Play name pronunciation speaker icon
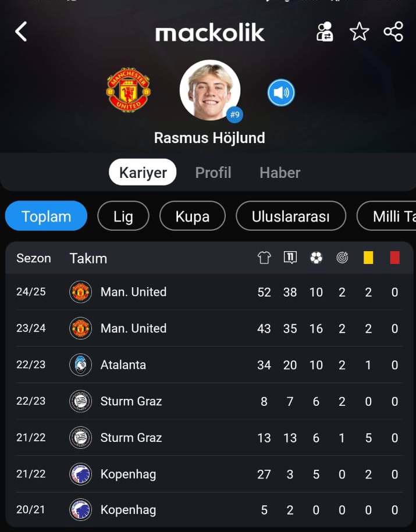 (x=281, y=92)
